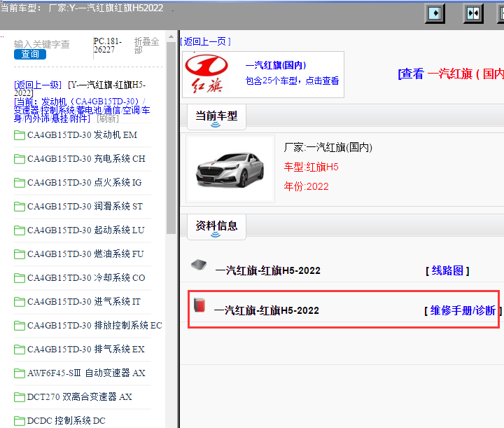Open CA4GB15TD-30 点火系统 IG folder icon
504x428 pixels.
click(x=20, y=183)
